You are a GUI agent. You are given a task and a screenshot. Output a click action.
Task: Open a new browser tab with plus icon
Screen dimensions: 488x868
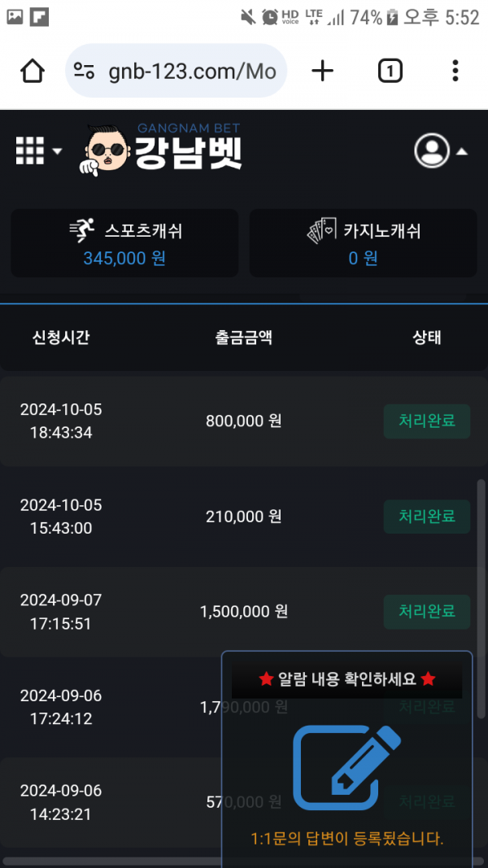pyautogui.click(x=323, y=72)
